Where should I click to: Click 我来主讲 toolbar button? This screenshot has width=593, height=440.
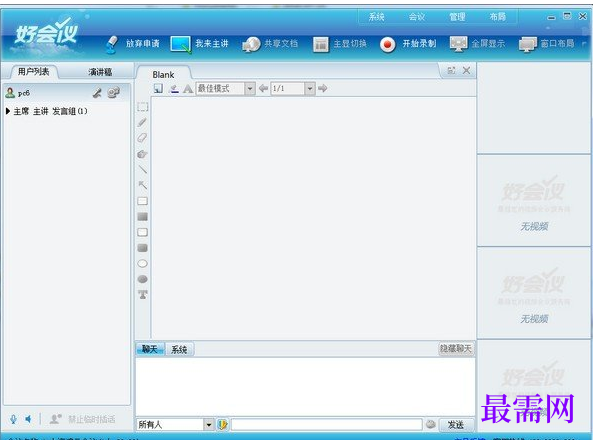point(199,44)
